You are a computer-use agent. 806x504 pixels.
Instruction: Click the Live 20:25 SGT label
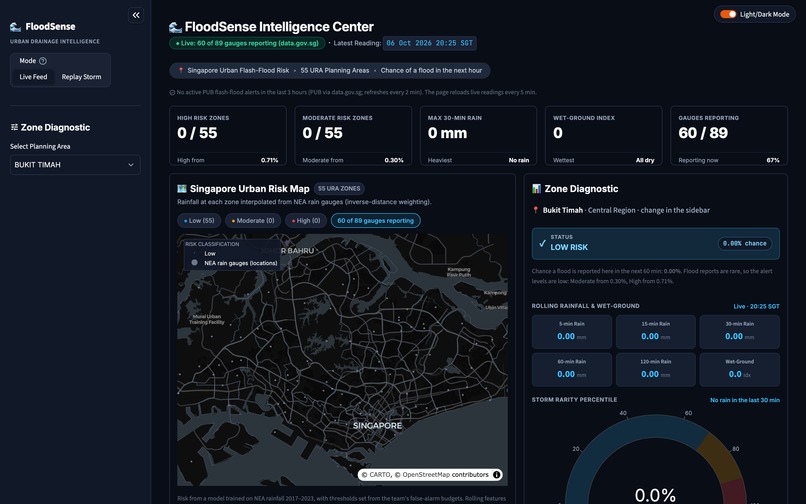coord(756,307)
